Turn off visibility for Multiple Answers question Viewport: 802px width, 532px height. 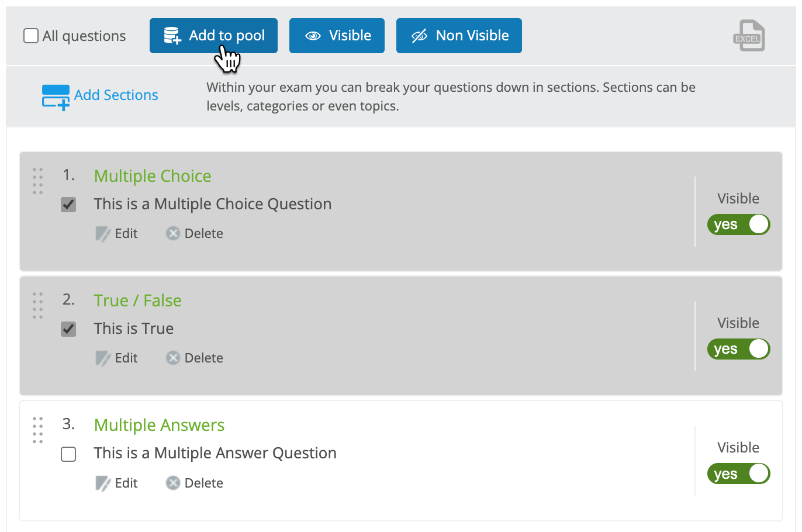coord(738,474)
